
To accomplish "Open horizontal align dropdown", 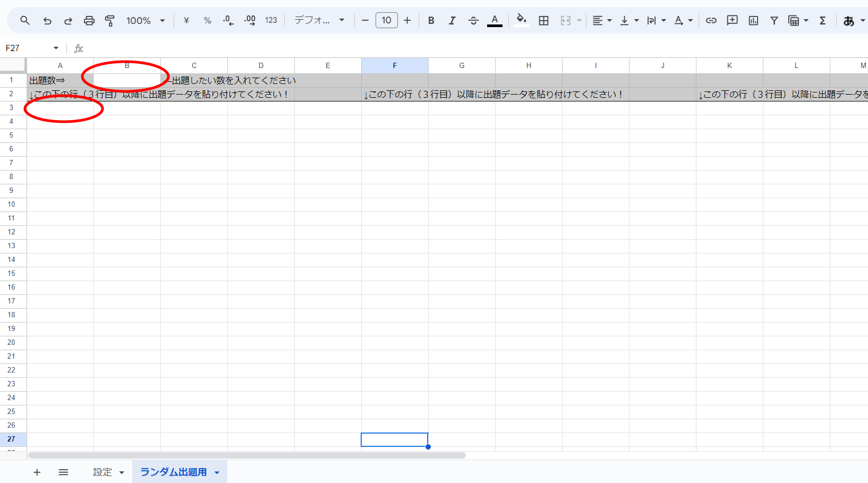I will coord(602,20).
